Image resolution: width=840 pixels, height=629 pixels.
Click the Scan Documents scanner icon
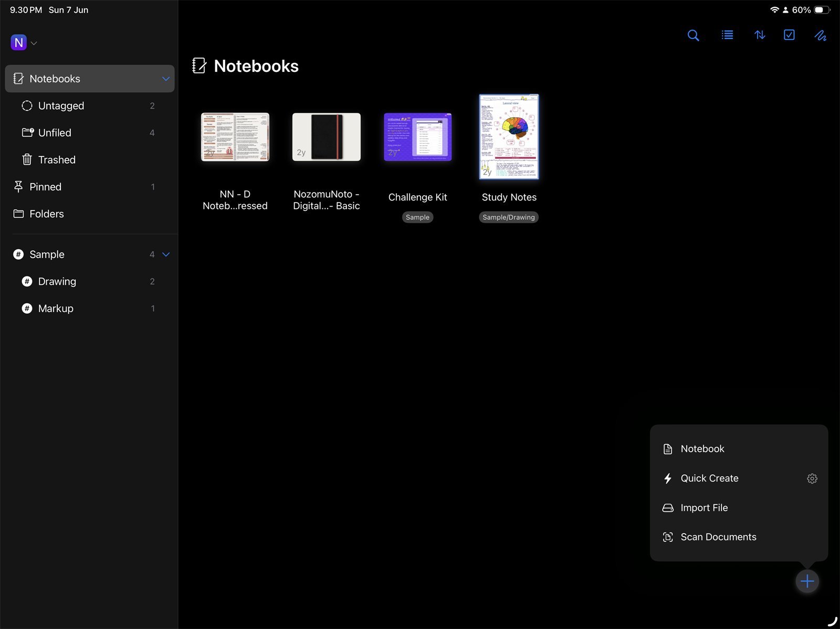(x=668, y=537)
